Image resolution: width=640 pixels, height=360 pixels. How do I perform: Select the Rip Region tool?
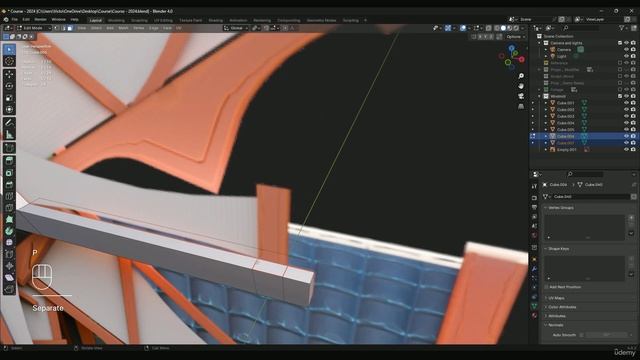click(x=9, y=289)
